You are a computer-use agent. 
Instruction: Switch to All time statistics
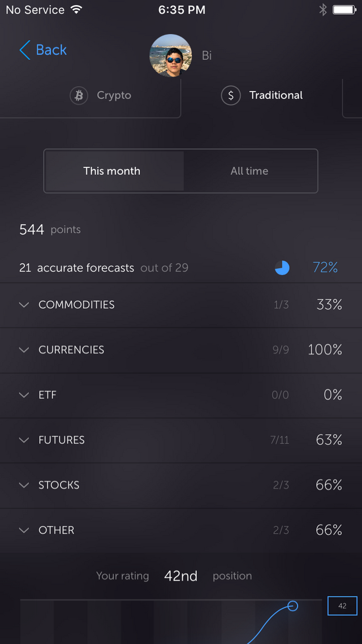coord(249,171)
